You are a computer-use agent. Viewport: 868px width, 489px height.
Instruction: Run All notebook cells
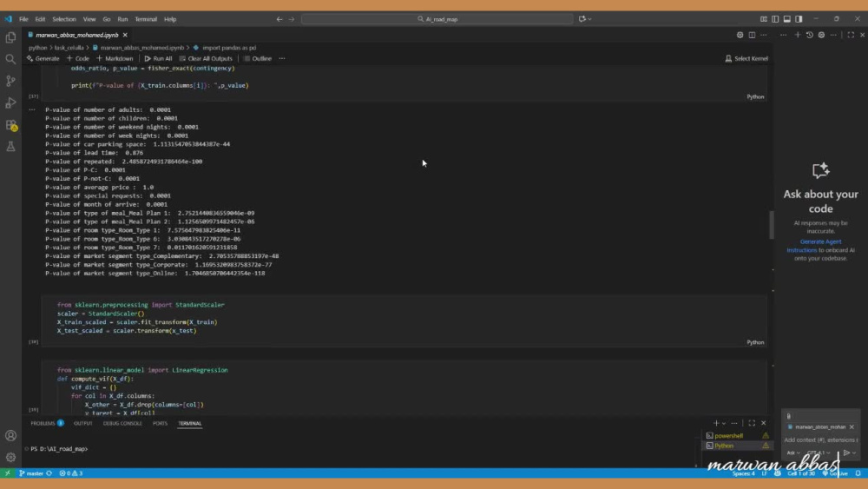pyautogui.click(x=158, y=58)
